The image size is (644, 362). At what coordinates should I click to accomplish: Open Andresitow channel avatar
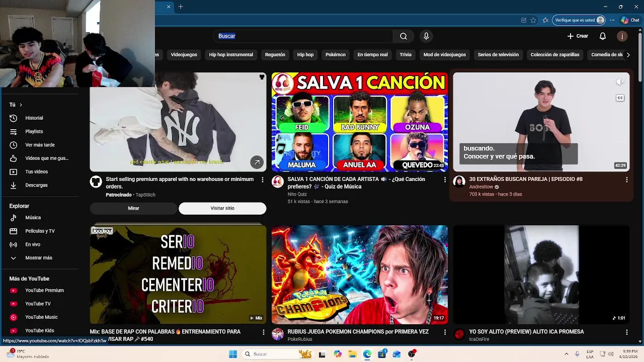click(459, 182)
